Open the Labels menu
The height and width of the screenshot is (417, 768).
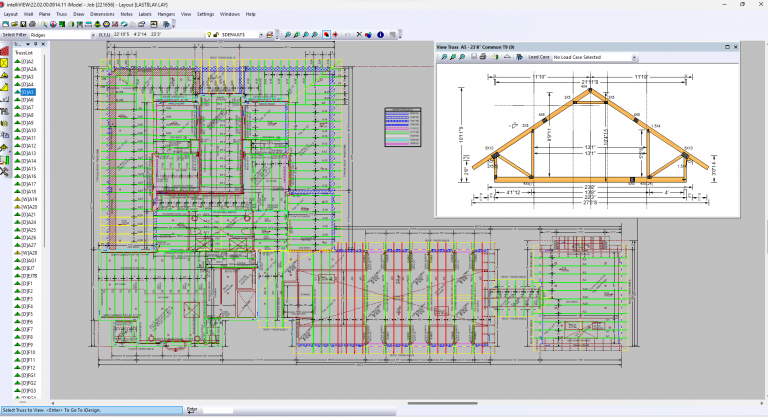[x=144, y=14]
